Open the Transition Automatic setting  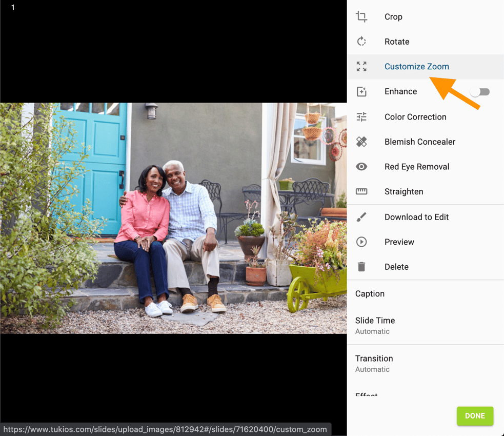(x=374, y=363)
